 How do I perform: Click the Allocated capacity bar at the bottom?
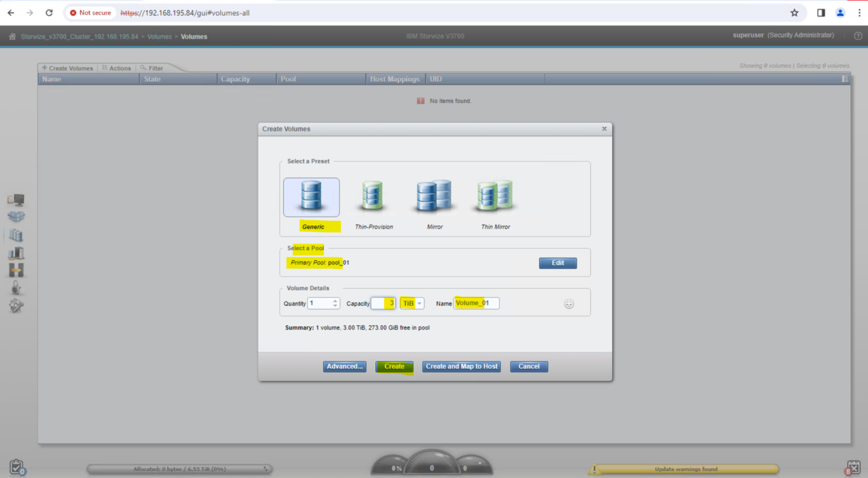click(179, 469)
